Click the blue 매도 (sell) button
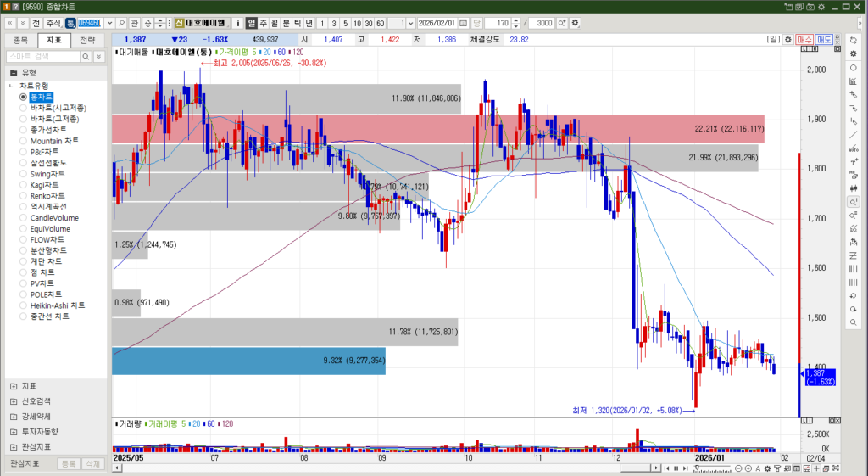This screenshot has height=476, width=868. [824, 40]
